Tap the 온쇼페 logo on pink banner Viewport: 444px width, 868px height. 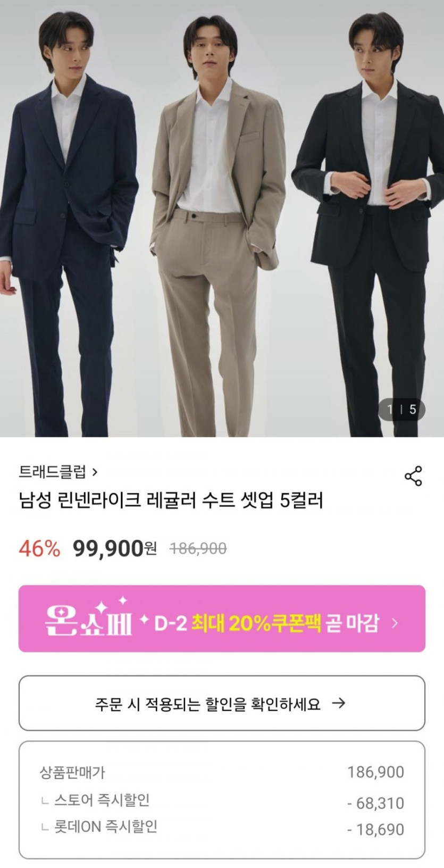[x=89, y=619]
